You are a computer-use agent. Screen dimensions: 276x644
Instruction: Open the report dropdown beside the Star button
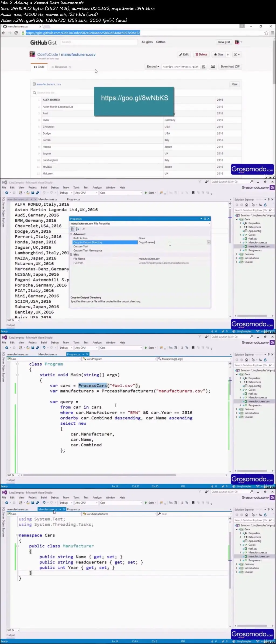(237, 54)
